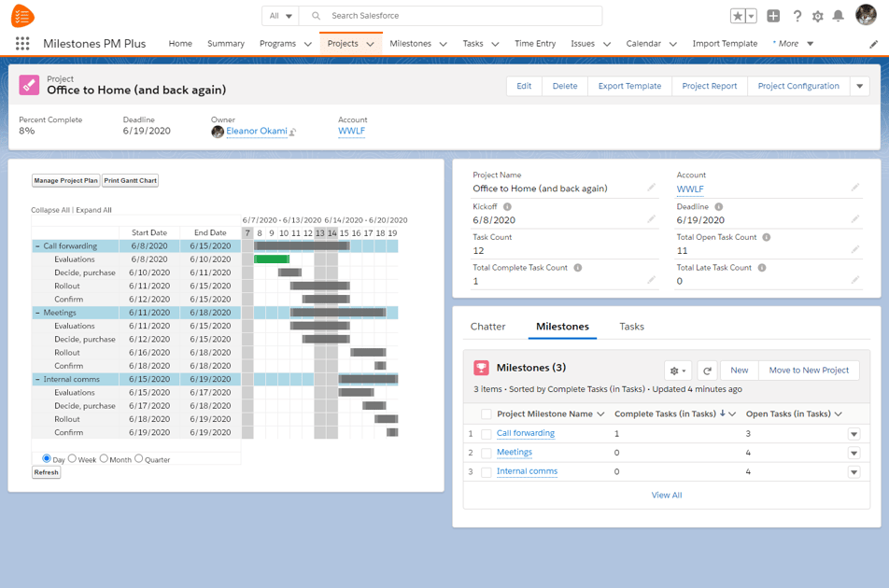
Task: Click the Deadline info icon
Action: 718,207
